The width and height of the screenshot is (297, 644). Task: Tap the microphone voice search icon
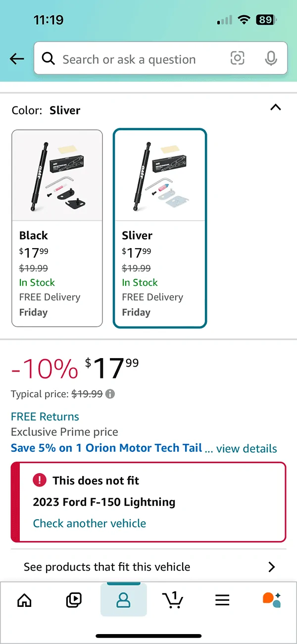tap(271, 59)
